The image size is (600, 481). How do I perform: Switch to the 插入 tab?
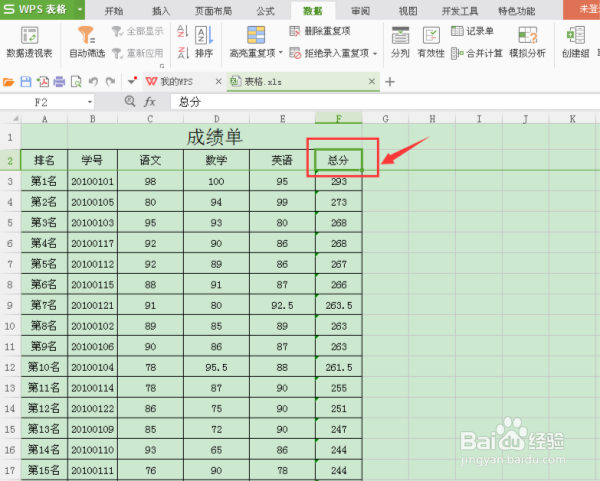(x=161, y=11)
